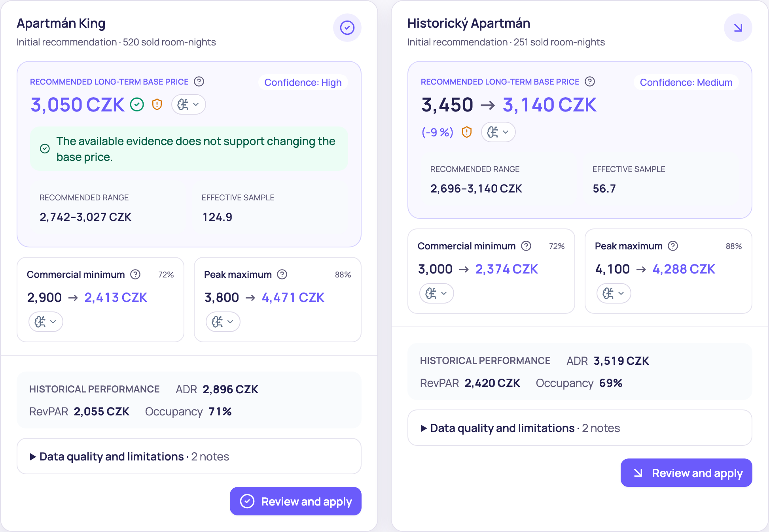Click Review and apply for Apartmán King
Image resolution: width=769 pixels, height=532 pixels.
pos(295,501)
